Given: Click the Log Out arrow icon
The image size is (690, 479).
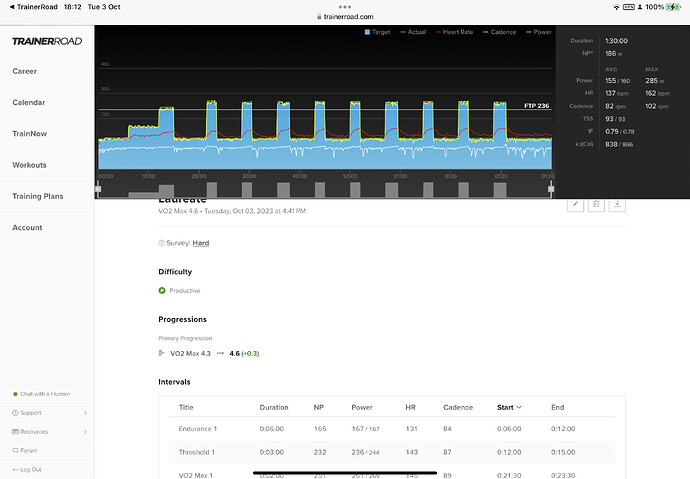Looking at the screenshot, I should click(x=15, y=469).
